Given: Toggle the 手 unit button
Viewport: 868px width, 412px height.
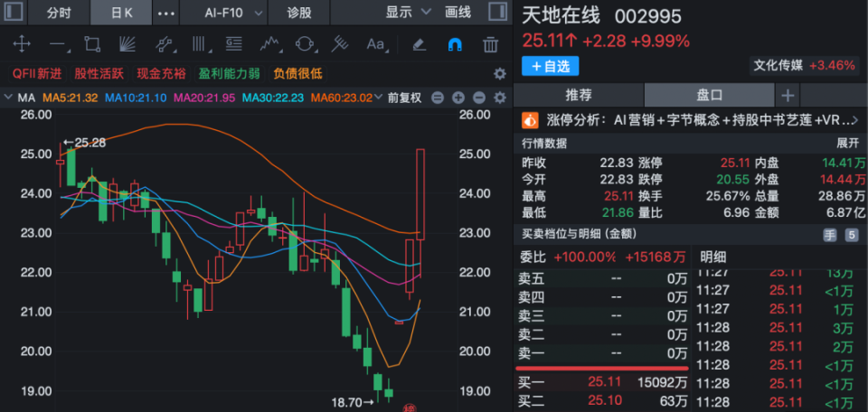Looking at the screenshot, I should 830,235.
